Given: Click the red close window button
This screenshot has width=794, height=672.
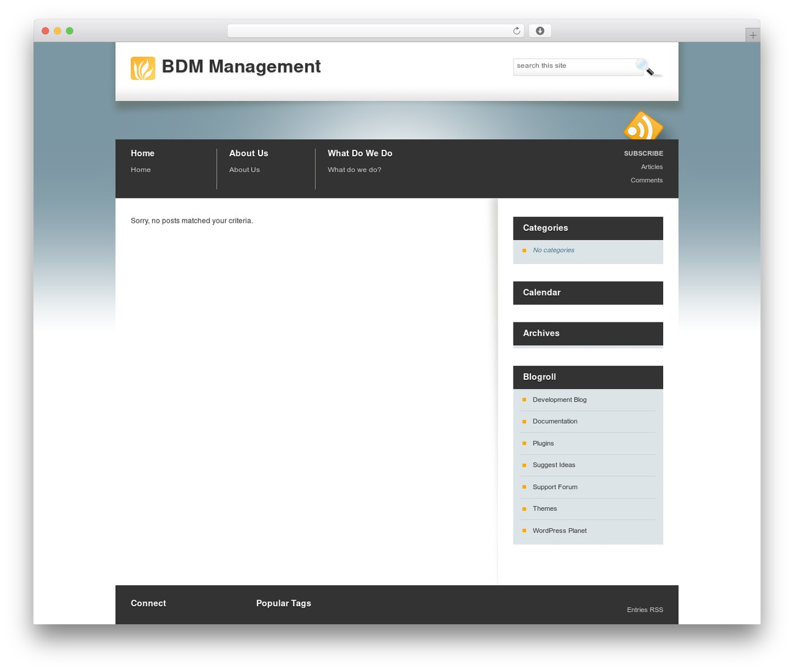Looking at the screenshot, I should coord(45,31).
